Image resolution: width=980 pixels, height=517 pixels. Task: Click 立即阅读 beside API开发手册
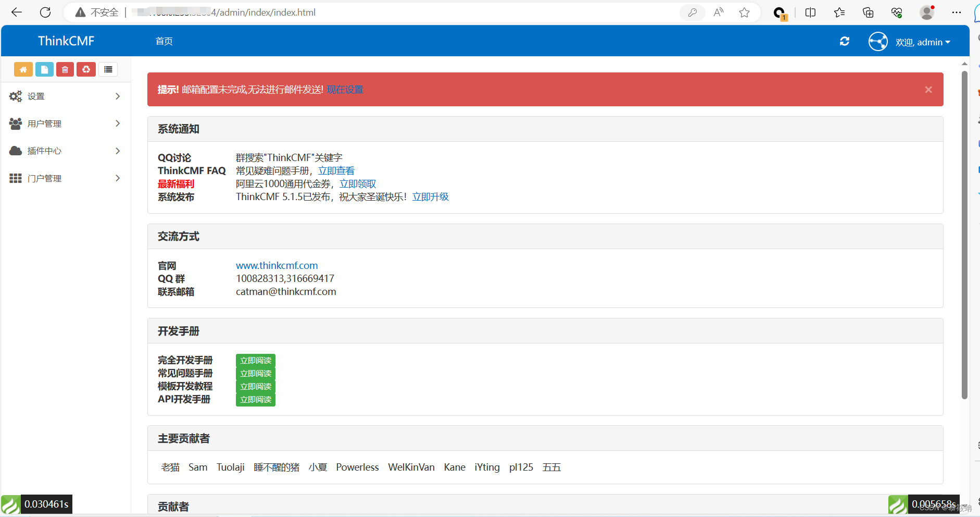tap(255, 399)
